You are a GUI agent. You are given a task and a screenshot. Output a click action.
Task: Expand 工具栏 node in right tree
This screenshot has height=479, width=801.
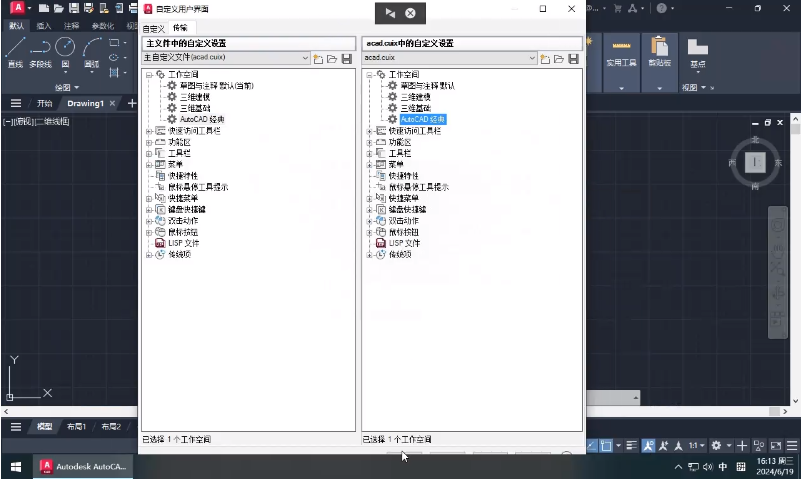coord(369,154)
